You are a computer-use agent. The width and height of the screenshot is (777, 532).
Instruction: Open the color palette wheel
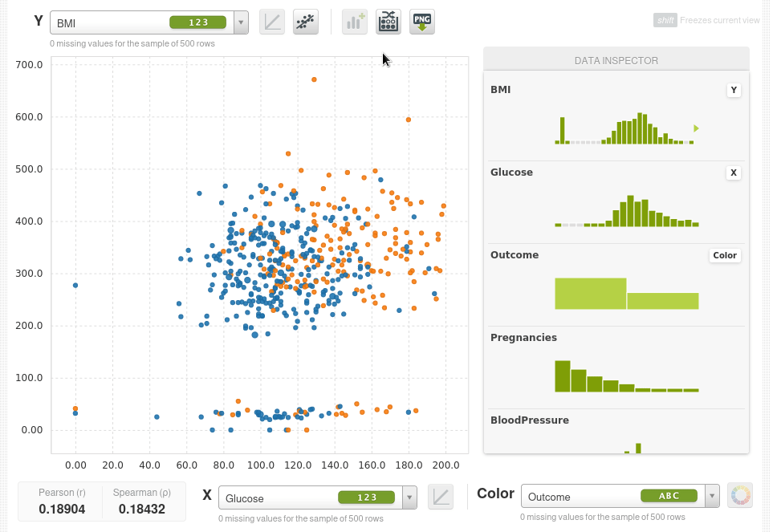[739, 496]
